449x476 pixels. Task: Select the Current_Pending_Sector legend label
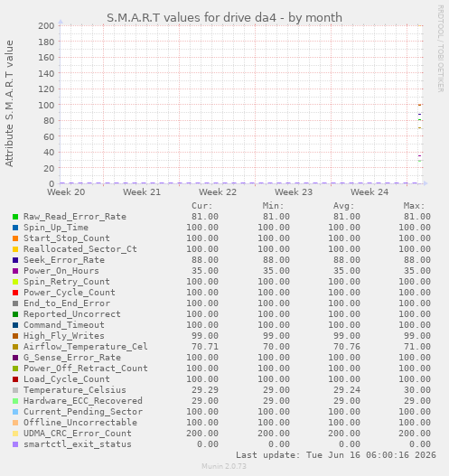point(83,412)
